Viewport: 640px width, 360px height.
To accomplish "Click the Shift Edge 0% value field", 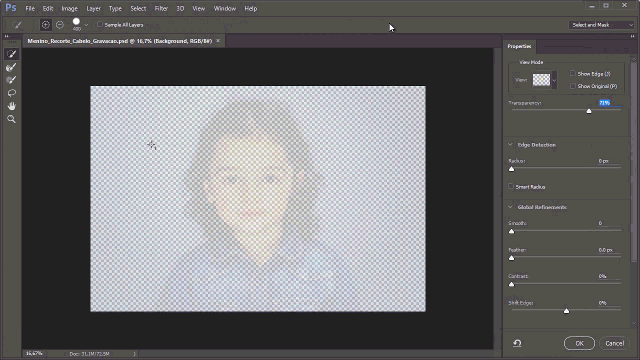I will pyautogui.click(x=609, y=303).
